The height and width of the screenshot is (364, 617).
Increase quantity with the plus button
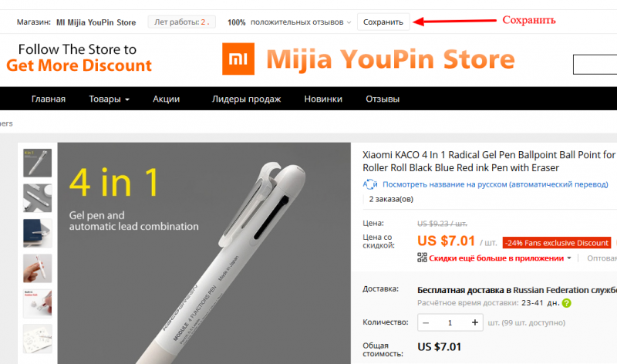(474, 322)
